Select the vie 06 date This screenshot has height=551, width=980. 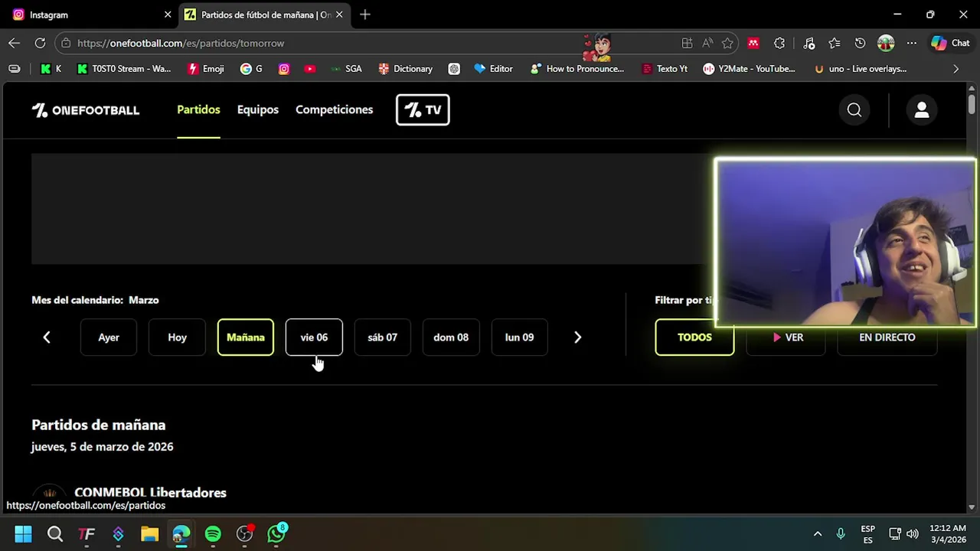coord(314,337)
